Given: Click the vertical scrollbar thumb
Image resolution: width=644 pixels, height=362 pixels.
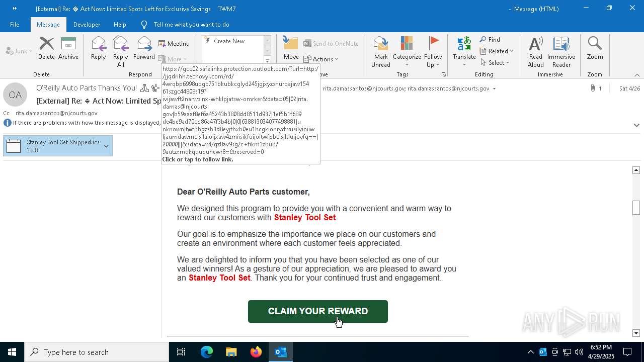Looking at the screenshot, I should [x=636, y=207].
